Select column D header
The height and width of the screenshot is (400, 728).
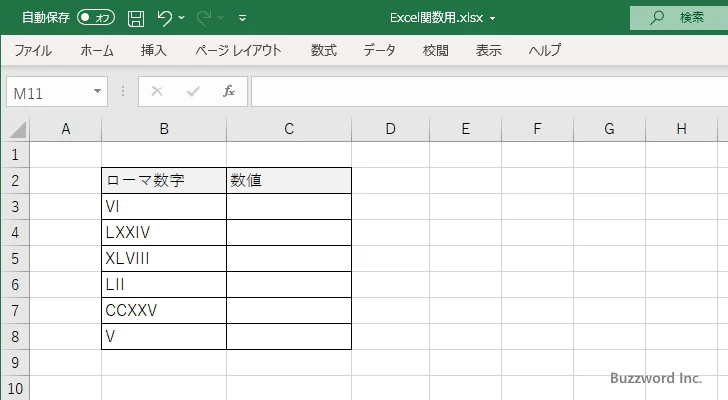[x=390, y=129]
